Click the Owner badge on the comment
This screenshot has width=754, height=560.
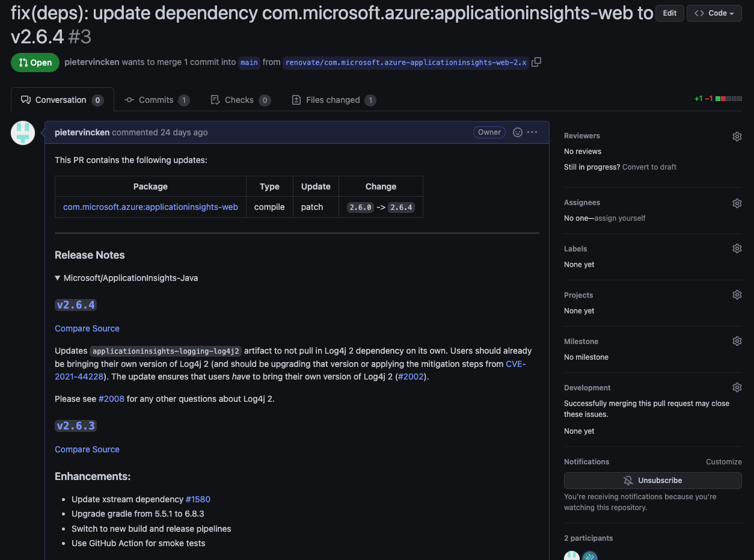489,132
